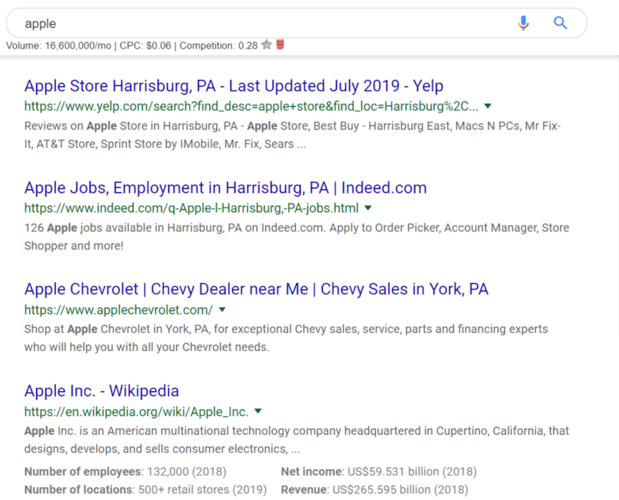Expand the dropdown arrow after applechevrolet.com URL
The height and width of the screenshot is (500, 619).
(222, 309)
